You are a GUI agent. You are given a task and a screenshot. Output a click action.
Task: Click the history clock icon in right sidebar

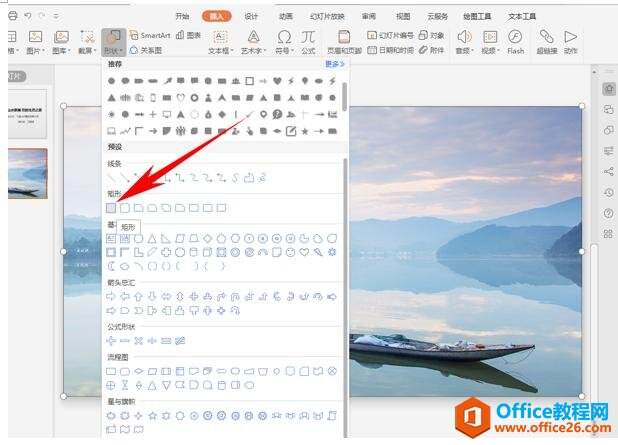point(609,192)
